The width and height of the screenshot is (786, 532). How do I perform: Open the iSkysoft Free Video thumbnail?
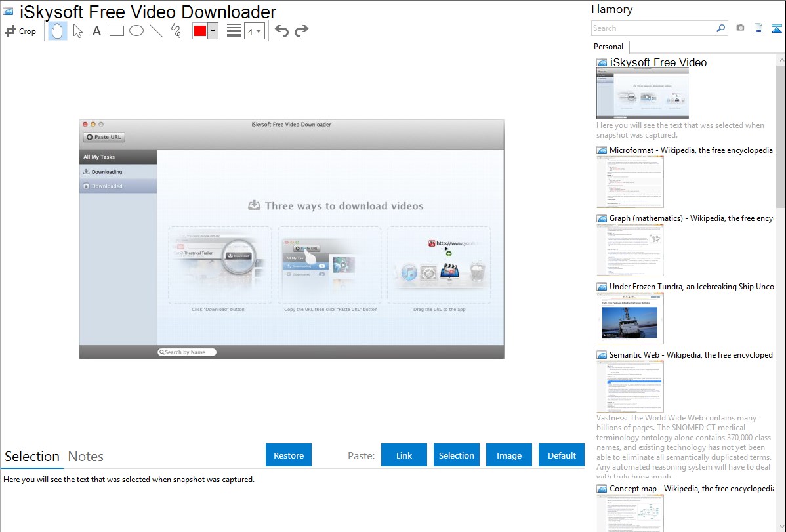642,94
